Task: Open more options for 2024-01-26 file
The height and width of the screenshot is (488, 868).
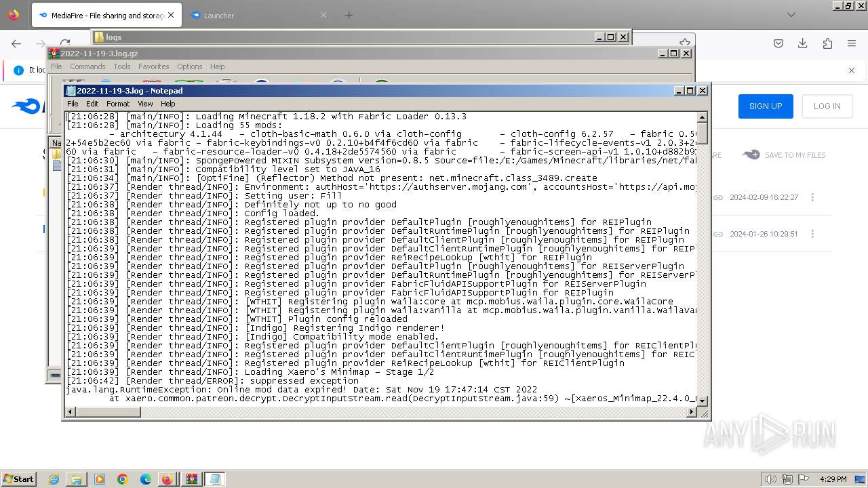Action: (812, 234)
